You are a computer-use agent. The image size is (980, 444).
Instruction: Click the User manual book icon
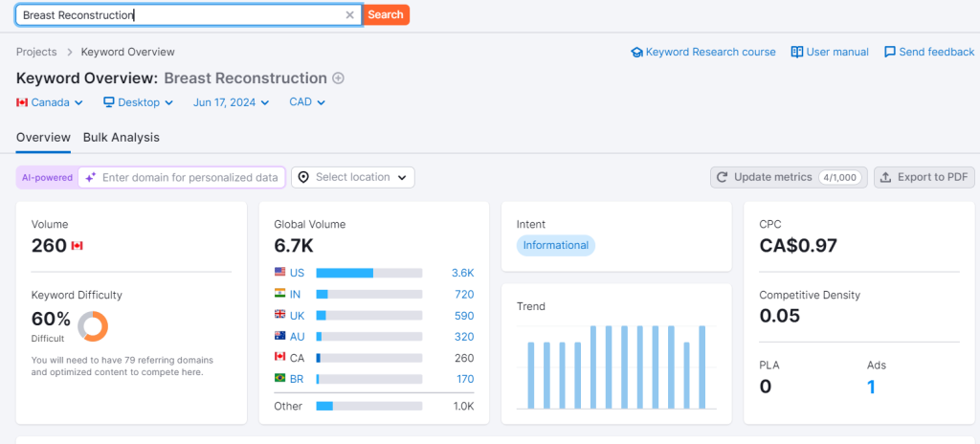(796, 52)
